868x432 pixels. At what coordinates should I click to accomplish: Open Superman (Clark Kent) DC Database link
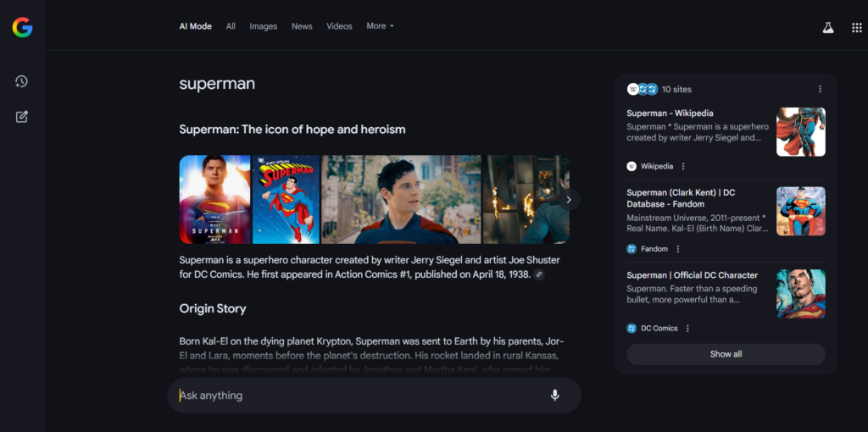click(x=681, y=198)
